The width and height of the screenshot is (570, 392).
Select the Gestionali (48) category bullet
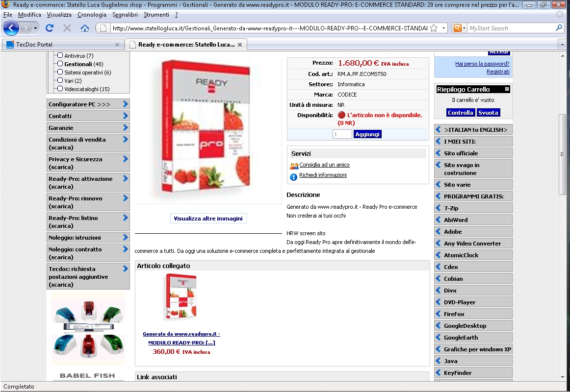click(60, 64)
